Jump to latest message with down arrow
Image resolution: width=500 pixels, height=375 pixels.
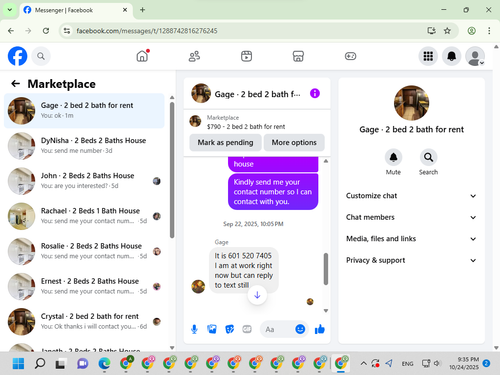click(x=257, y=295)
